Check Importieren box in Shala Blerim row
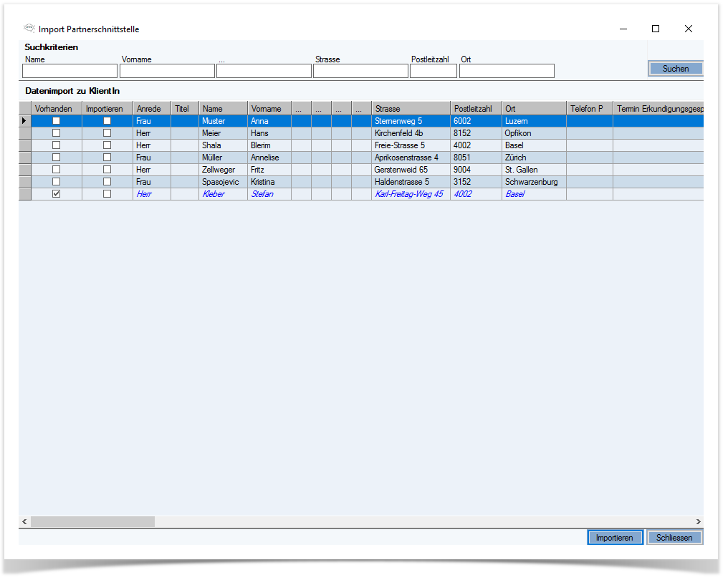728x580 pixels. point(107,145)
